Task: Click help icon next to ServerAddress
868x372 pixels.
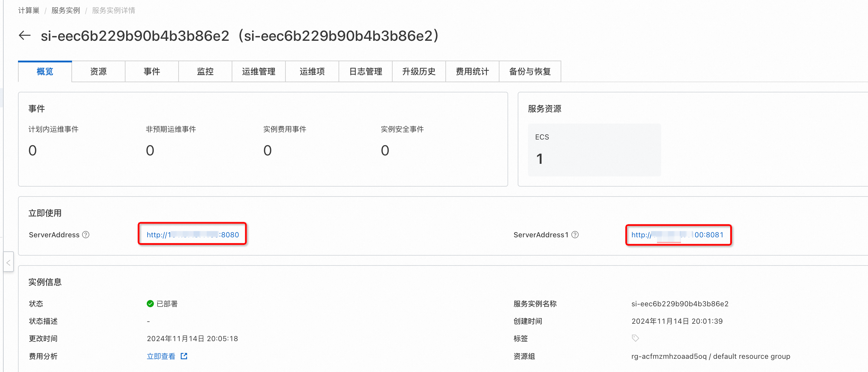Action: (86, 235)
